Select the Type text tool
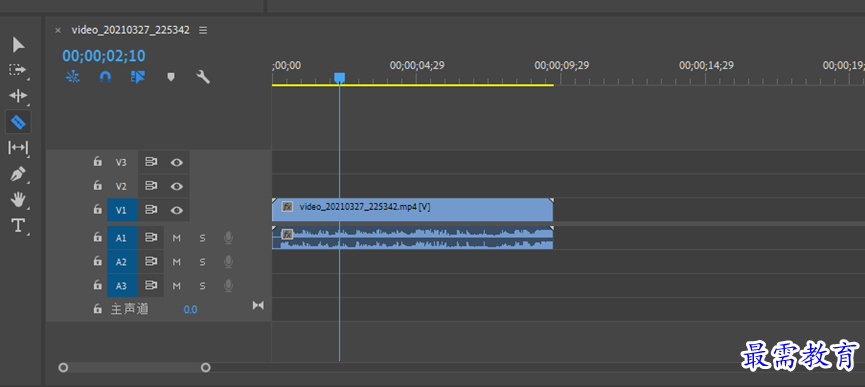This screenshot has height=387, width=865. (18, 225)
